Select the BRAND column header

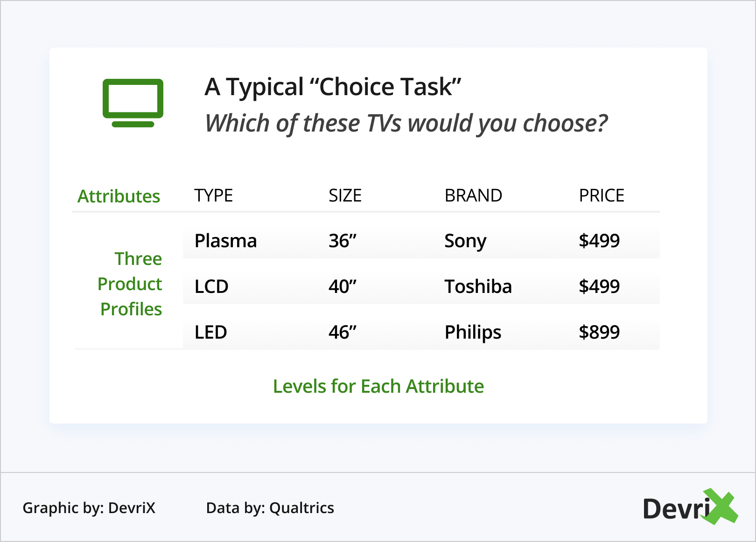click(473, 195)
